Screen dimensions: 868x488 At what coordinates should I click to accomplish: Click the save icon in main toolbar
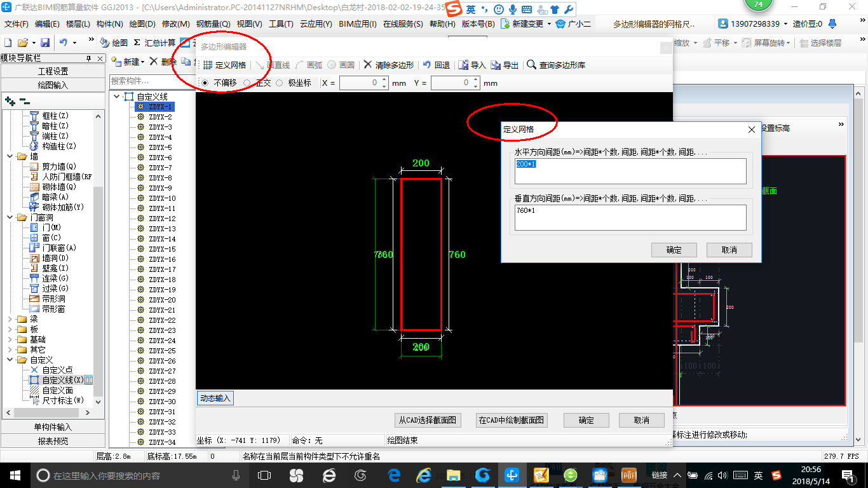coord(45,43)
